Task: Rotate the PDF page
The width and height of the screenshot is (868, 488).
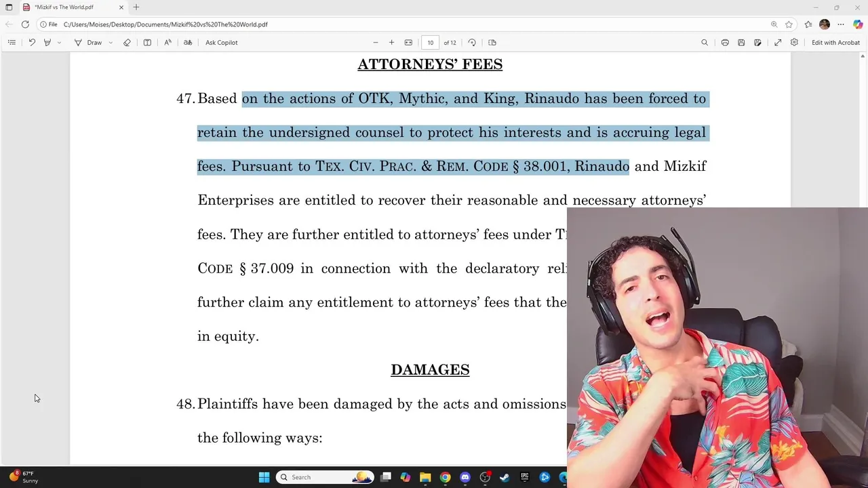Action: click(472, 42)
